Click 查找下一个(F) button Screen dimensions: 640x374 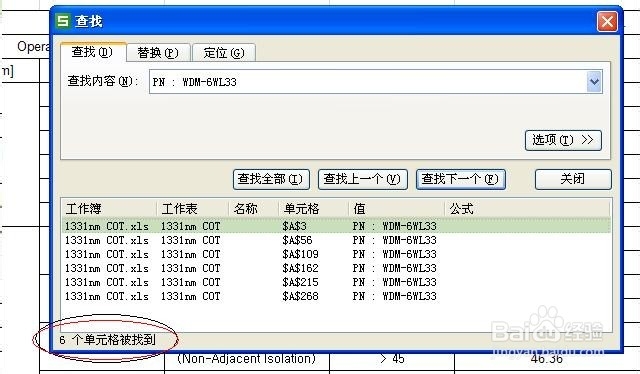coord(460,179)
